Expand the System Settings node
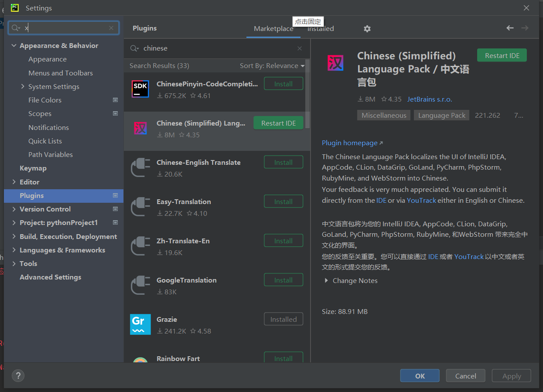Image resolution: width=543 pixels, height=392 pixels. (x=23, y=86)
